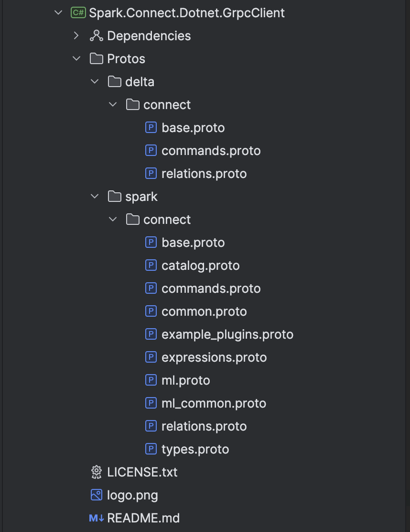Image resolution: width=410 pixels, height=532 pixels.
Task: Click the proto icon beside example_plugins.proto
Action: pyautogui.click(x=151, y=334)
